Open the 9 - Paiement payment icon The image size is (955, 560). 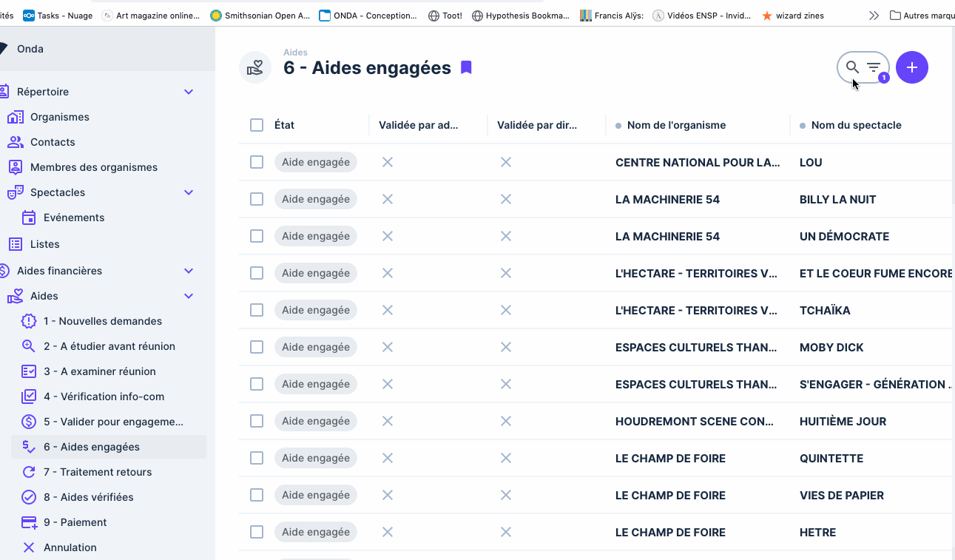click(30, 522)
